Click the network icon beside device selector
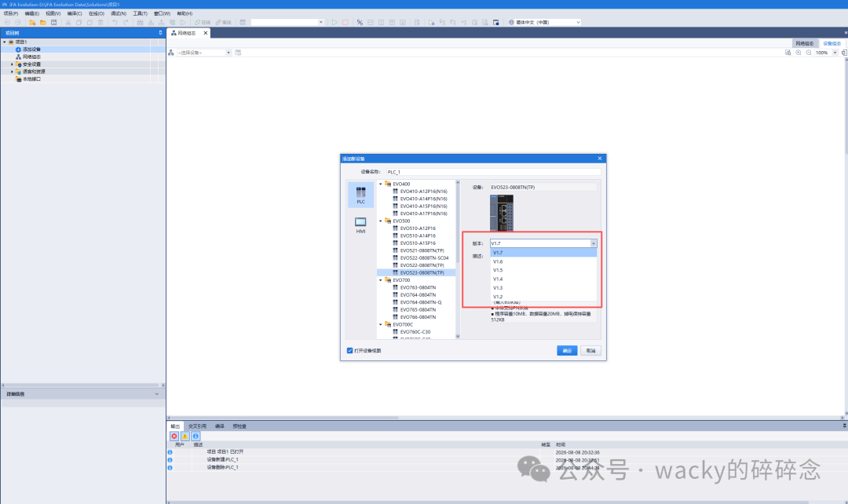 click(171, 53)
